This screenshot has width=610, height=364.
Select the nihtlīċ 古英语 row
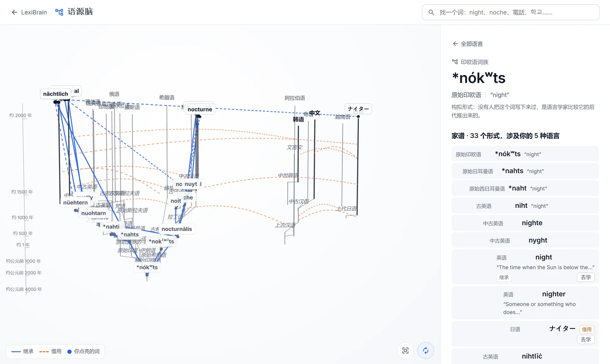525,356
